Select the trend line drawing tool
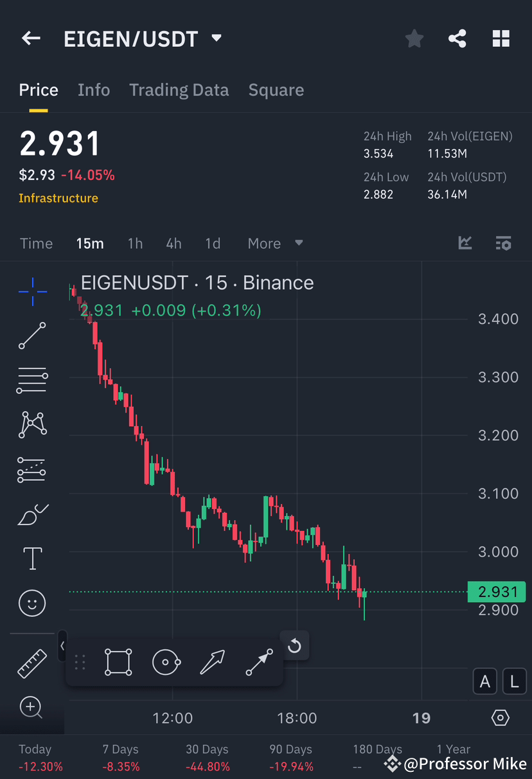Viewport: 532px width, 779px height. 32,336
